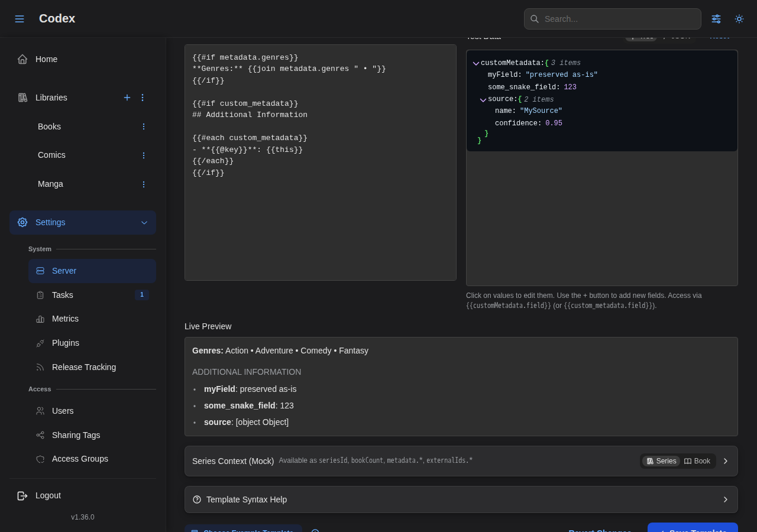The height and width of the screenshot is (532, 757).
Task: Click the Save Template button
Action: 693,528
